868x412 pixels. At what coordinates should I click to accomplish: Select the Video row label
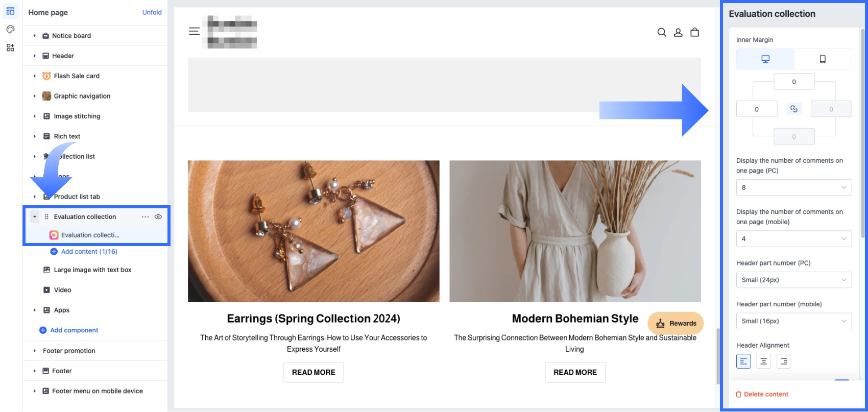62,290
